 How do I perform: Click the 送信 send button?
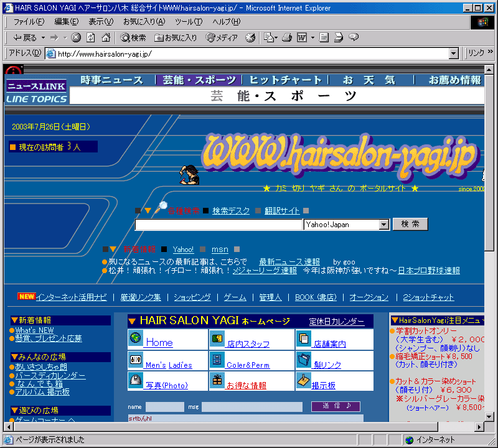tap(336, 406)
